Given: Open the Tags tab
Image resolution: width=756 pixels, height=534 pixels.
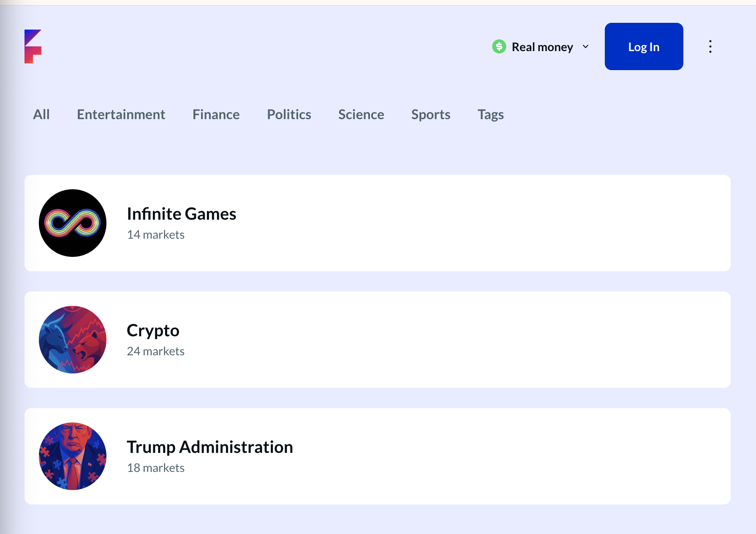Looking at the screenshot, I should click(x=490, y=114).
